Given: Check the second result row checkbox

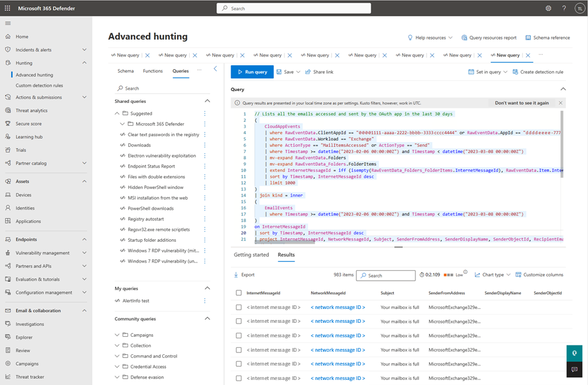Looking at the screenshot, I should point(239,322).
